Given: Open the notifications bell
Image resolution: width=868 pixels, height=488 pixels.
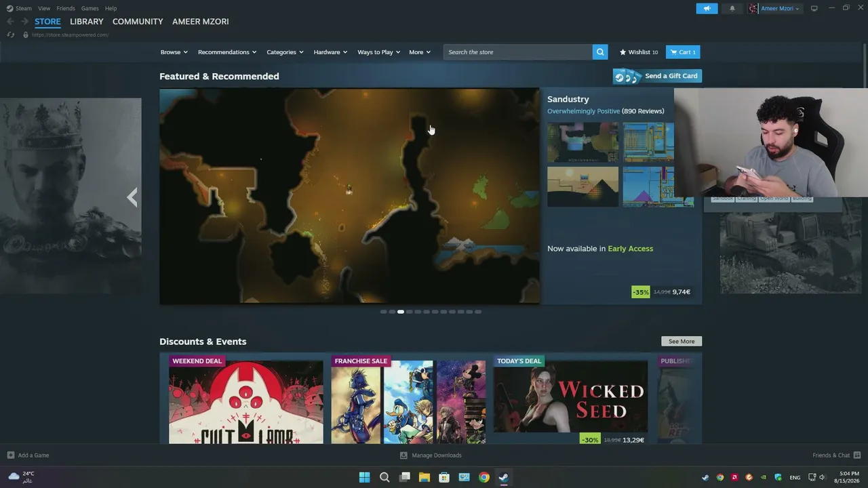Looking at the screenshot, I should pyautogui.click(x=732, y=8).
